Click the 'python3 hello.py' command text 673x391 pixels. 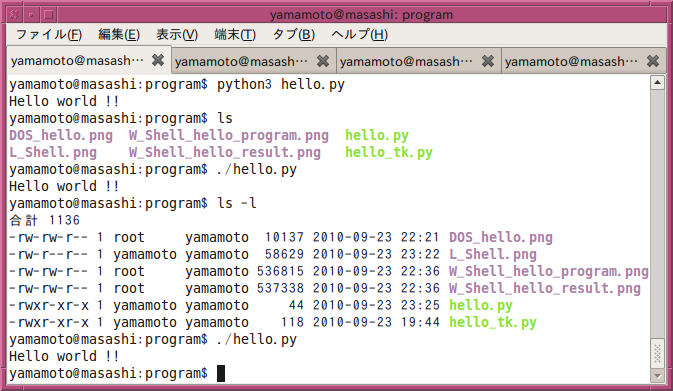point(281,84)
